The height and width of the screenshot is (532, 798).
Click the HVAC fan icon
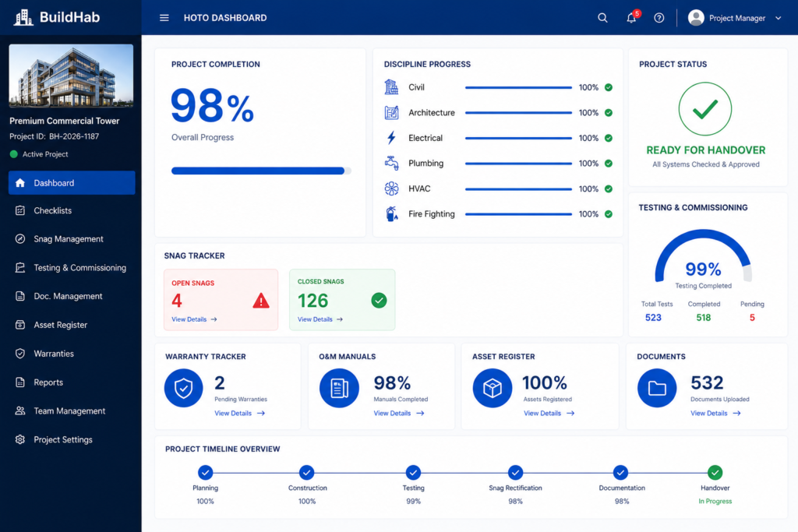391,188
